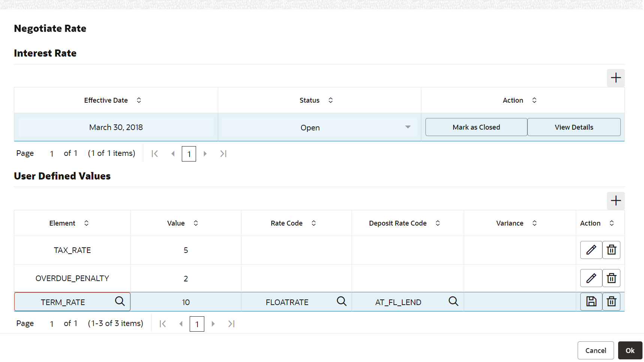Sort the User Defined Values Action column
This screenshot has width=644, height=362.
(612, 223)
